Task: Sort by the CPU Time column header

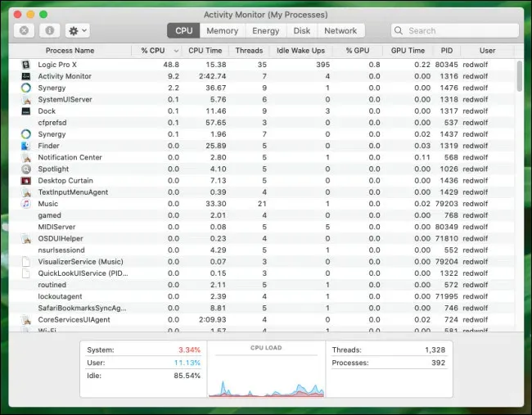Action: pos(205,51)
